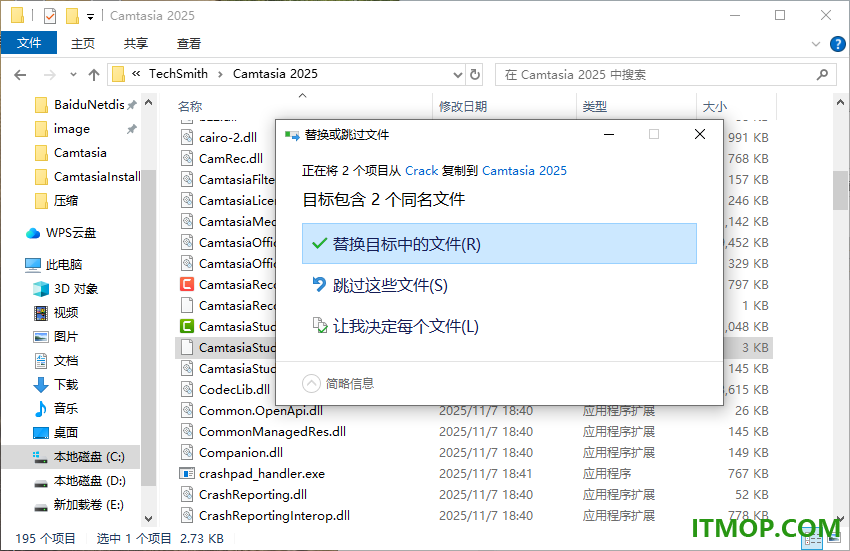Click the red CamtasiaRecorder application icon
Screen dimensions: 850x551
click(187, 284)
